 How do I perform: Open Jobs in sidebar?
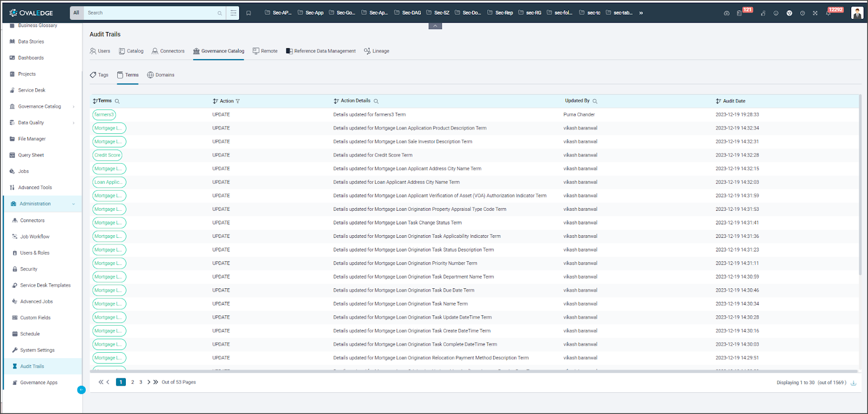(x=23, y=172)
